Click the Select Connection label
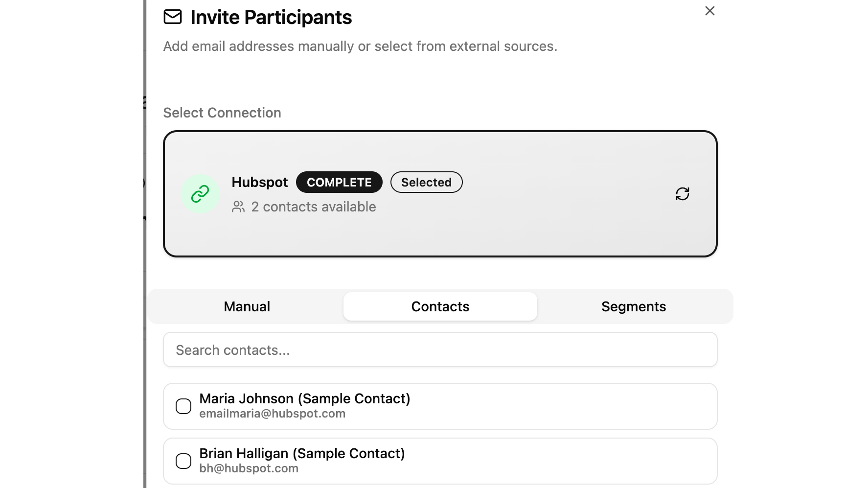The image size is (868, 488). pyautogui.click(x=222, y=113)
